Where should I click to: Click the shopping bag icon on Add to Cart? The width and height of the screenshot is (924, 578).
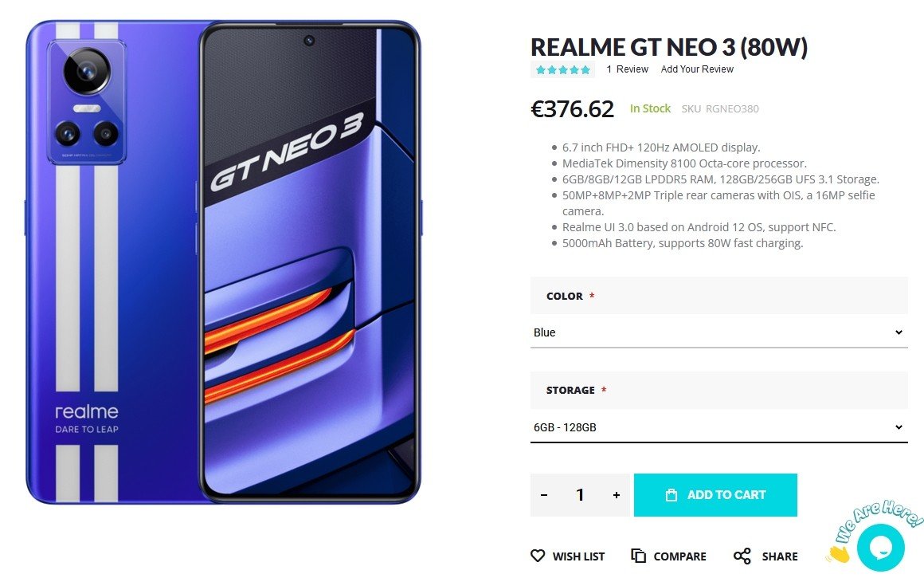(671, 495)
